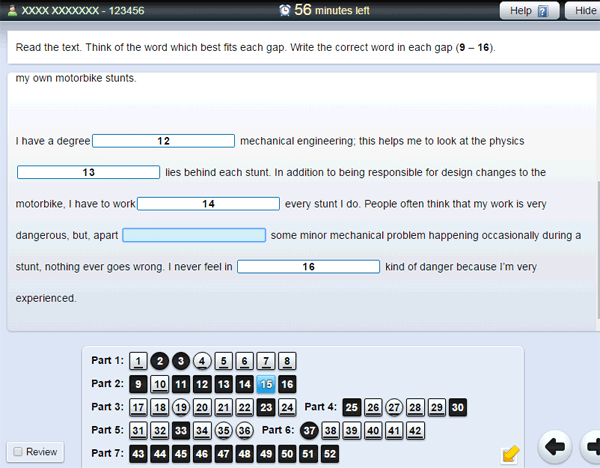Select circled question 37 in Part 6

coord(308,430)
